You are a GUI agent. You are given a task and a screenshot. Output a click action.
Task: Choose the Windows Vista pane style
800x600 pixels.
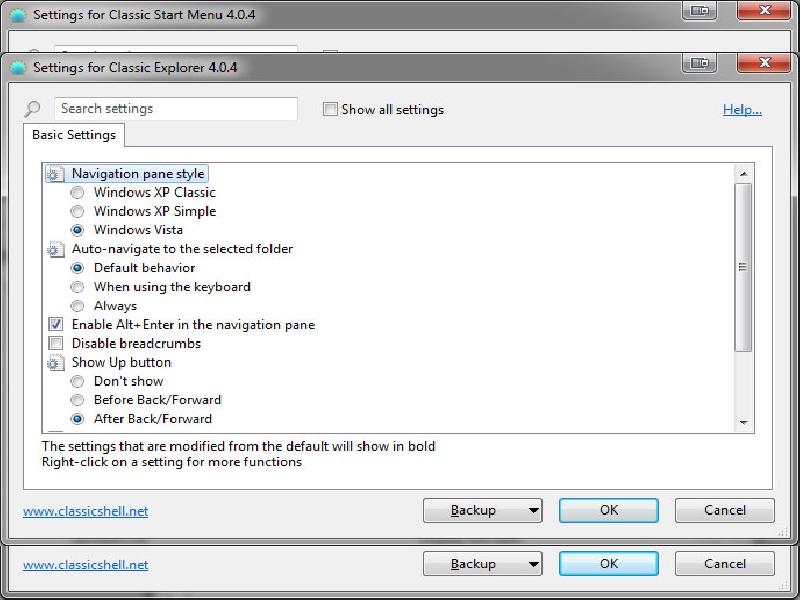click(77, 231)
